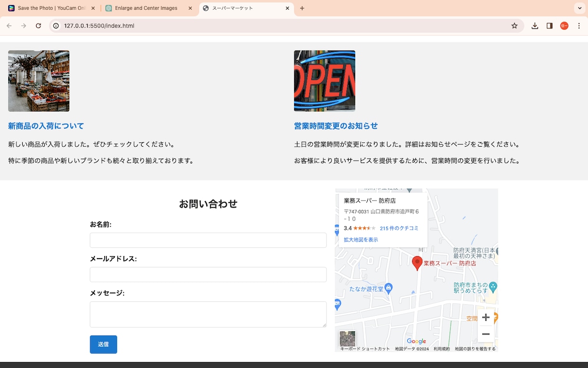Open the OPEN neon sign thumbnail
This screenshot has width=588, height=368.
tap(324, 81)
